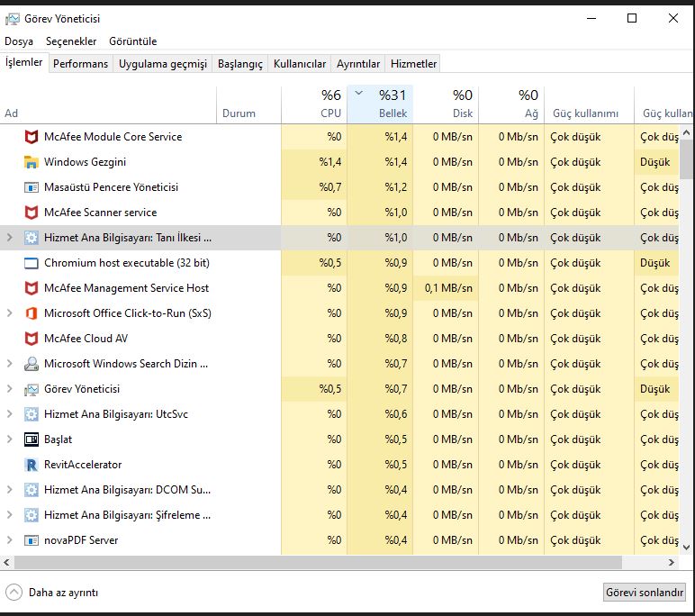Click the Başlat process icon
This screenshot has height=616, width=695.
(31, 439)
